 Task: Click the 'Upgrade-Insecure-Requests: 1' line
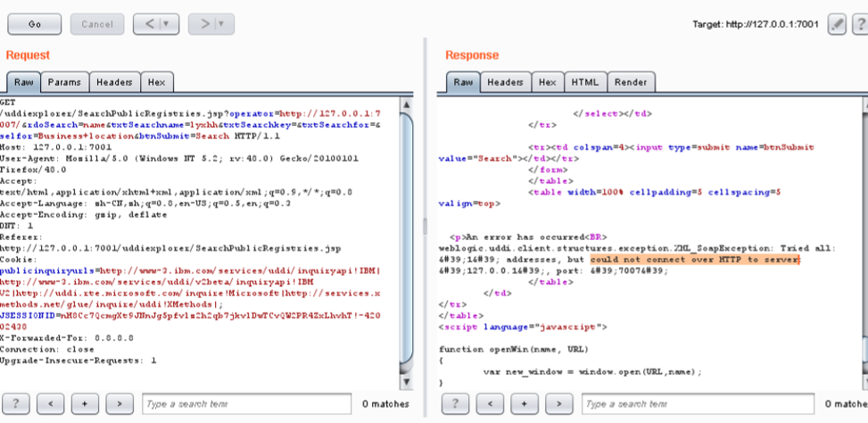click(78, 361)
